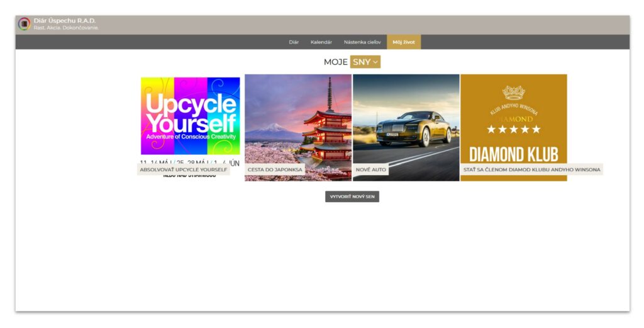Image resolution: width=644 pixels, height=328 pixels.
Task: Open the Diár menu tab
Action: pos(294,42)
